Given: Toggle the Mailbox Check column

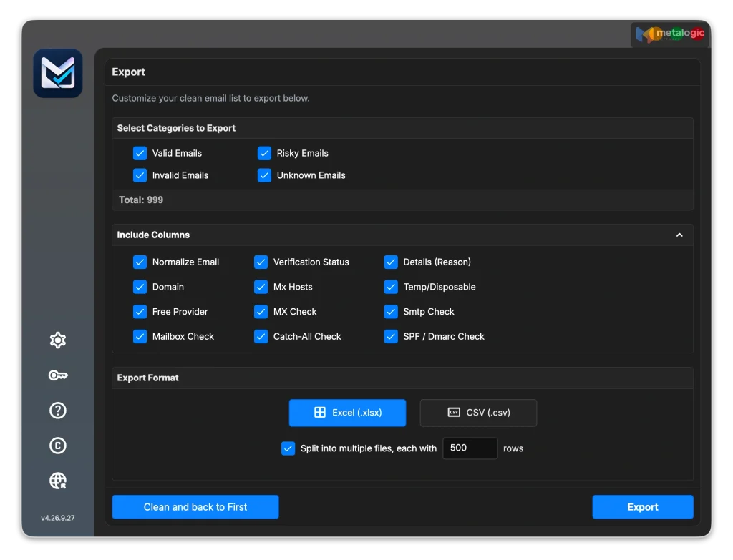Looking at the screenshot, I should pos(140,336).
